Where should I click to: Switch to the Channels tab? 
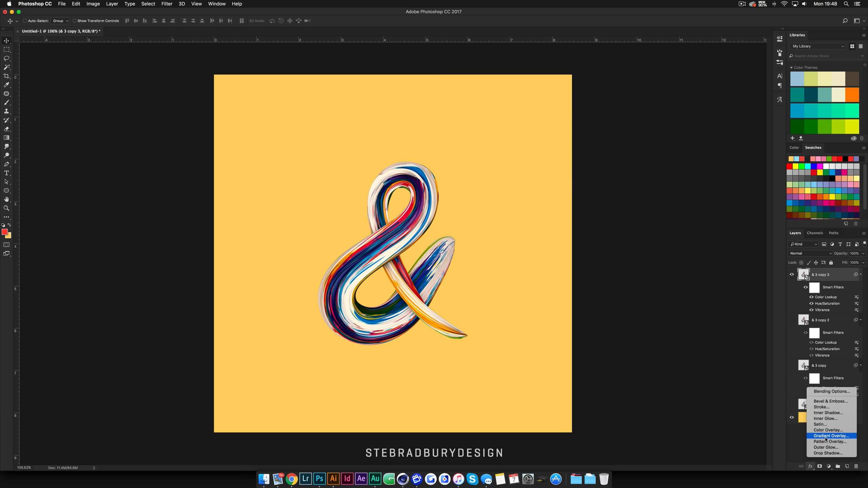coord(814,233)
